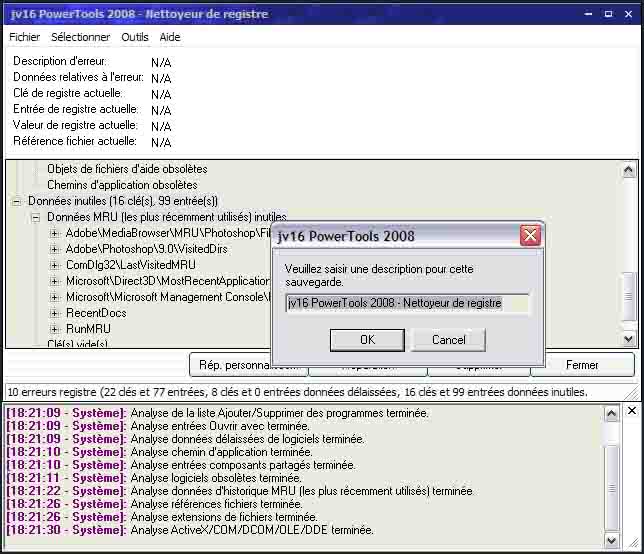The height and width of the screenshot is (554, 644).
Task: Close the log panel with X
Action: [x=632, y=411]
